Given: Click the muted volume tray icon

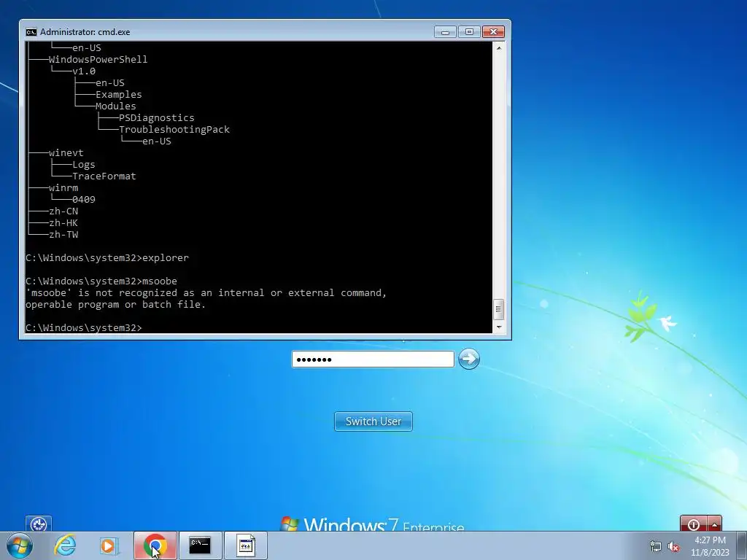Looking at the screenshot, I should coord(673,546).
